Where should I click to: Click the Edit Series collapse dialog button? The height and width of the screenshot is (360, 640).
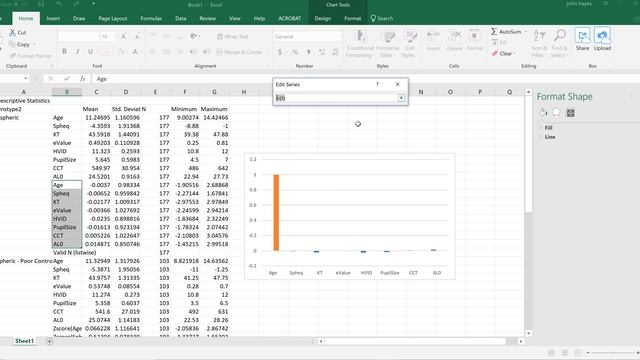tap(401, 98)
